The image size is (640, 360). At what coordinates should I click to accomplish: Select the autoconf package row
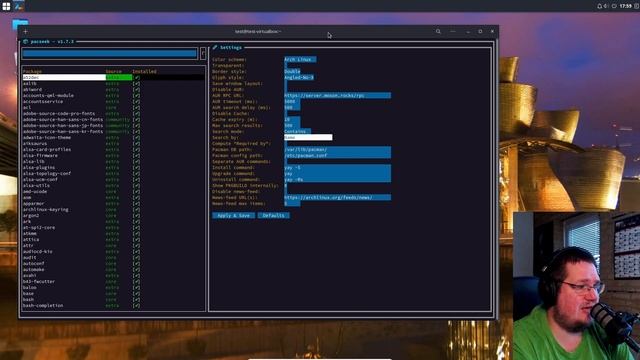tap(113, 264)
